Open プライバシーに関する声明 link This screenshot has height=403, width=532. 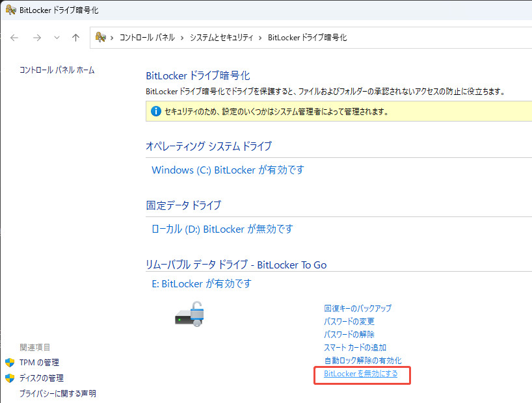(58, 393)
